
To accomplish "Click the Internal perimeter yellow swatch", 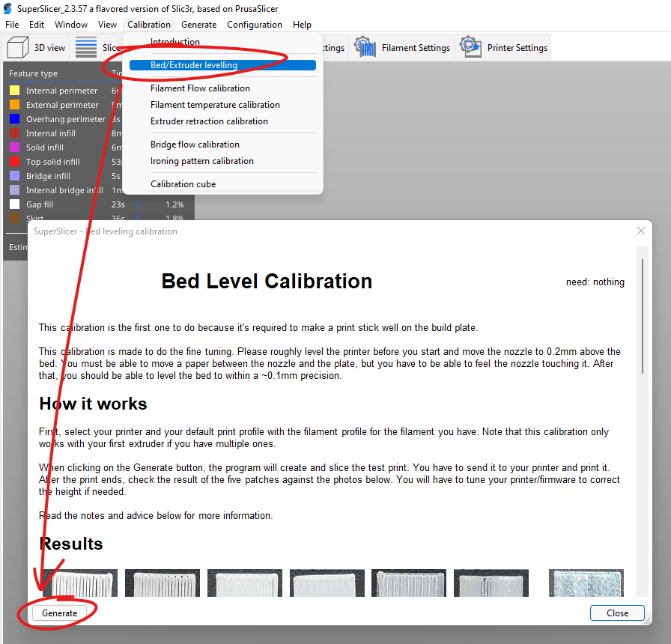I will tap(14, 91).
